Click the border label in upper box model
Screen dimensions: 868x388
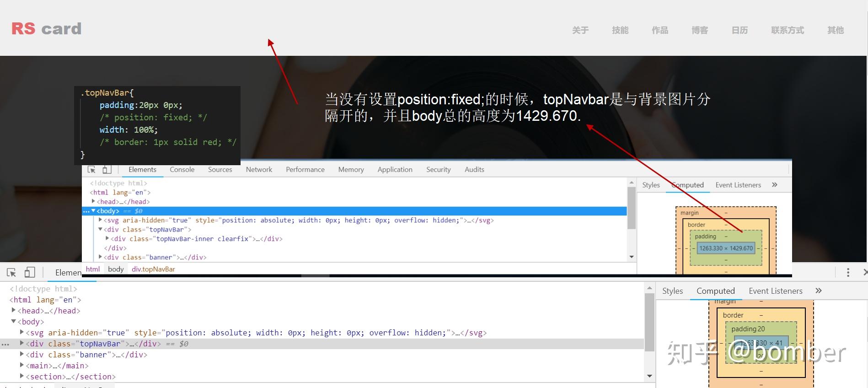(x=697, y=225)
